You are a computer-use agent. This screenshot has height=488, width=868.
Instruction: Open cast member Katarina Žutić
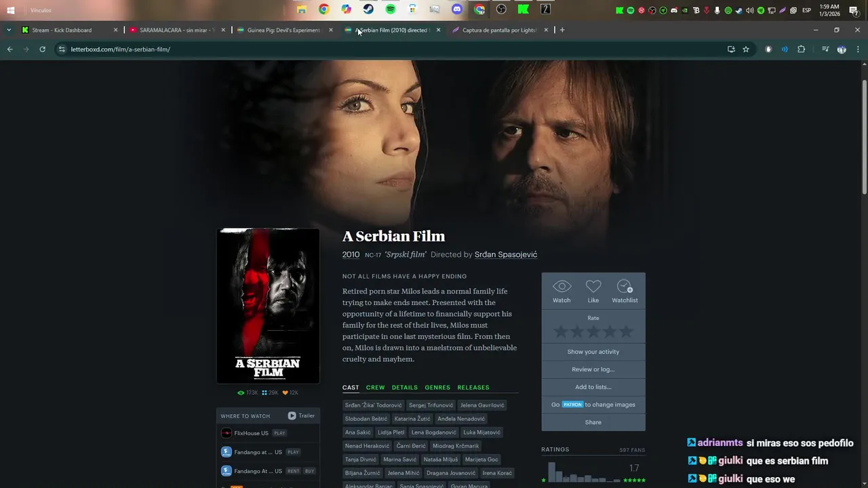tap(412, 419)
